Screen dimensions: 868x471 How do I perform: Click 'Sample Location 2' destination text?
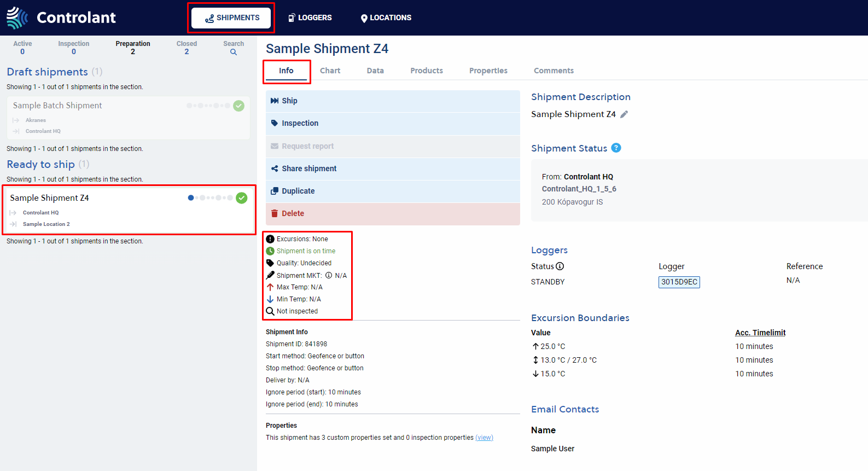[46, 224]
